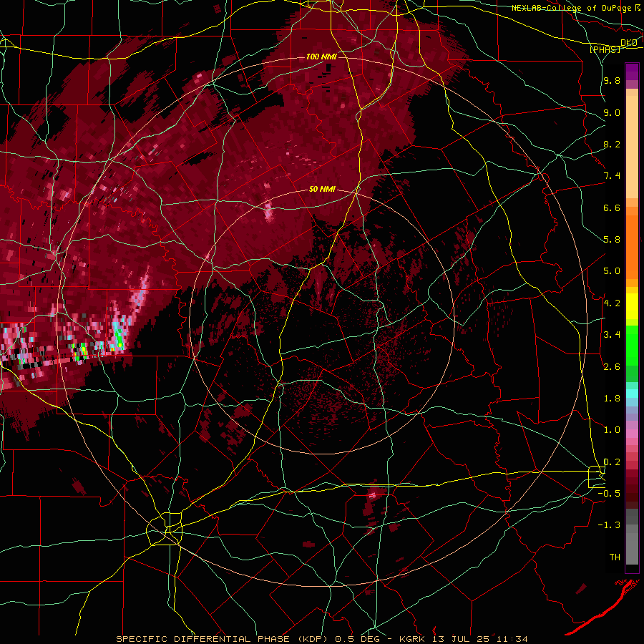This screenshot has height=644, width=644.
Task: Click the [PHAS] label above color bar
Action: coord(605,50)
